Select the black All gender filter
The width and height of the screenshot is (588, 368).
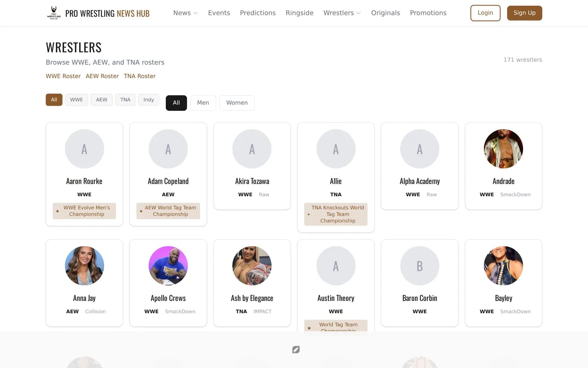176,103
